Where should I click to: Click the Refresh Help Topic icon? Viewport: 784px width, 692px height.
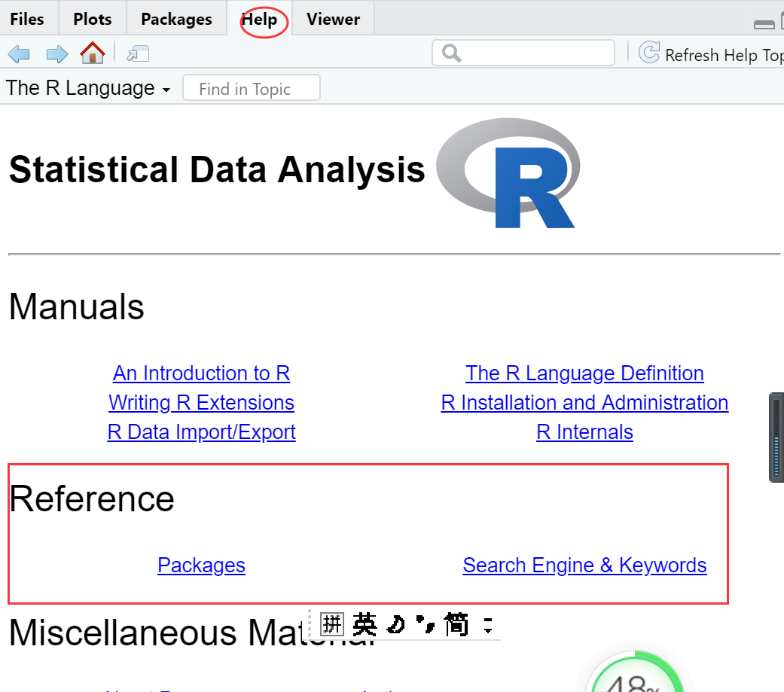point(649,53)
